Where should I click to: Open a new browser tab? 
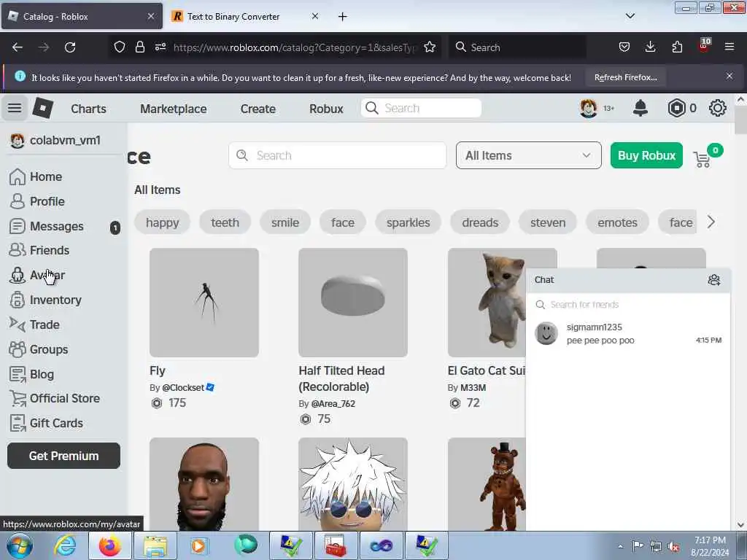click(343, 17)
